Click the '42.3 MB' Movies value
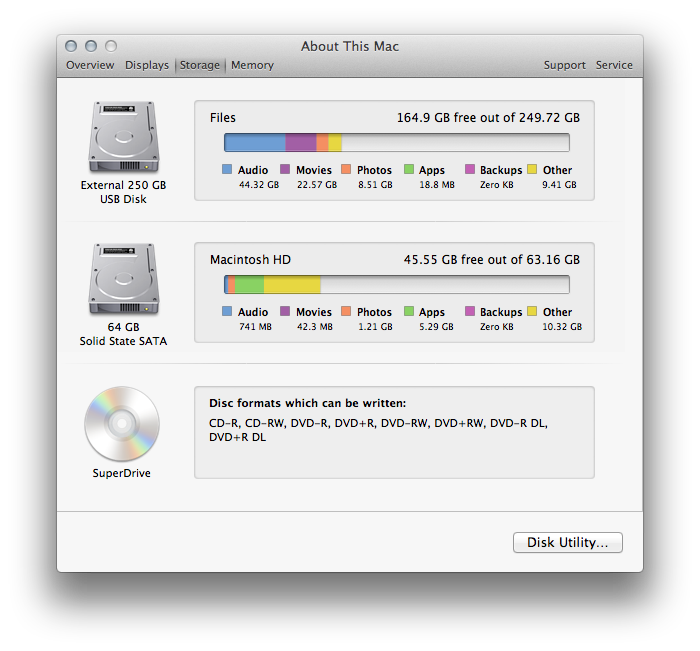The image size is (700, 651). pos(315,327)
